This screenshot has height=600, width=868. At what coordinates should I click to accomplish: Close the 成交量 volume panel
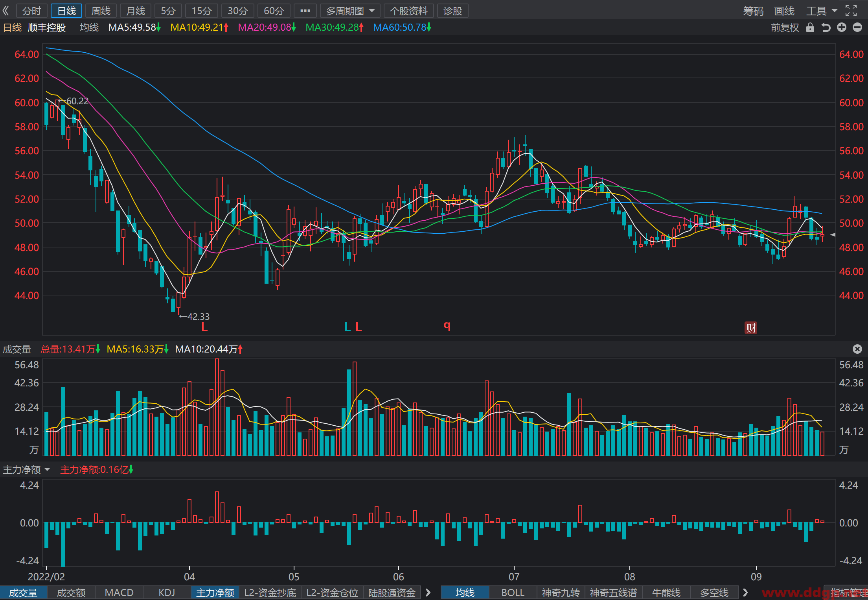point(857,349)
